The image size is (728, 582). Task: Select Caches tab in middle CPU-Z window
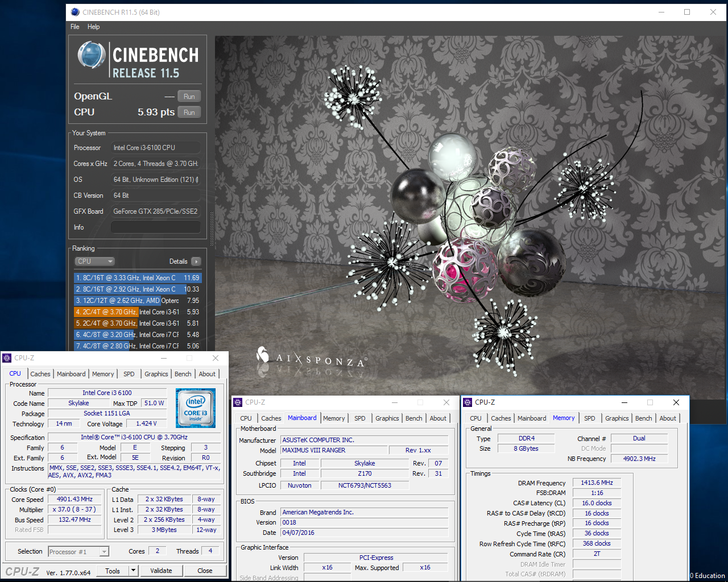(x=271, y=418)
